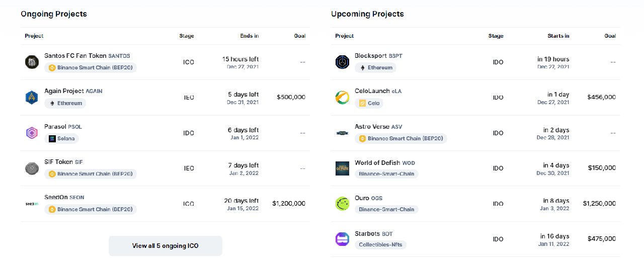This screenshot has width=644, height=261.
Task: Click the $500,000 goal value
Action: click(x=291, y=97)
